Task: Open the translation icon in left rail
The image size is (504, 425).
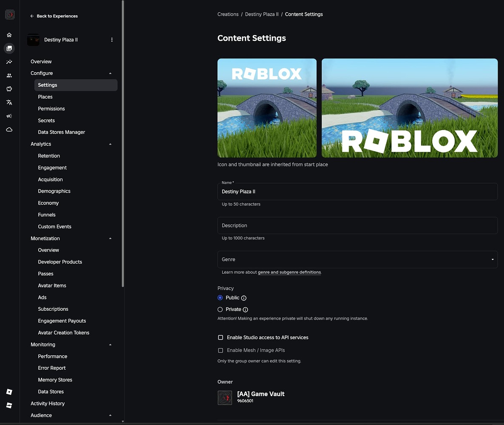Action: [9, 102]
